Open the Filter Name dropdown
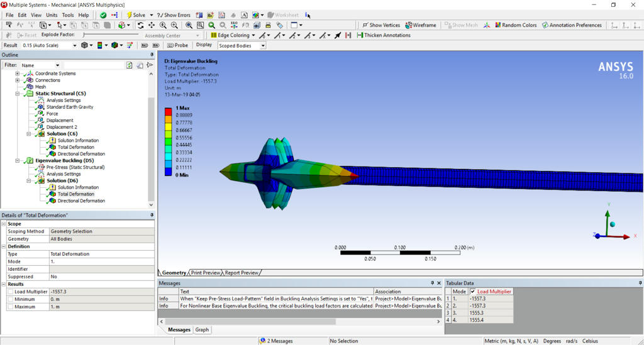Image resolution: width=644 pixels, height=345 pixels. point(57,65)
